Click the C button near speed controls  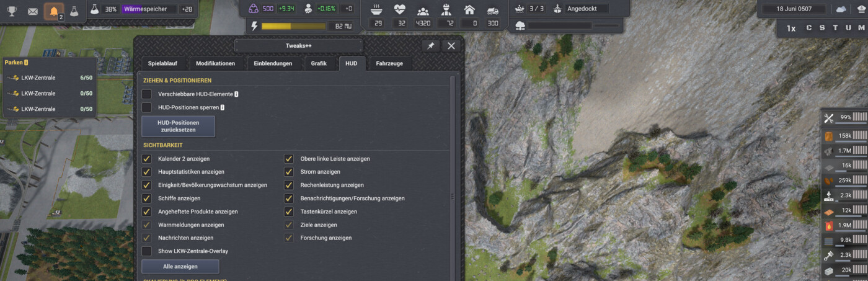[808, 28]
